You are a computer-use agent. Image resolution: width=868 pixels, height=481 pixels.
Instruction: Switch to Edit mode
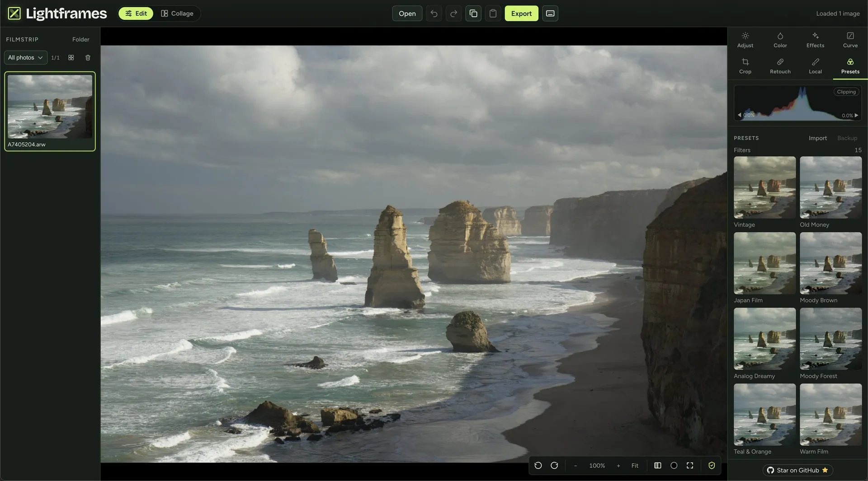tap(136, 14)
